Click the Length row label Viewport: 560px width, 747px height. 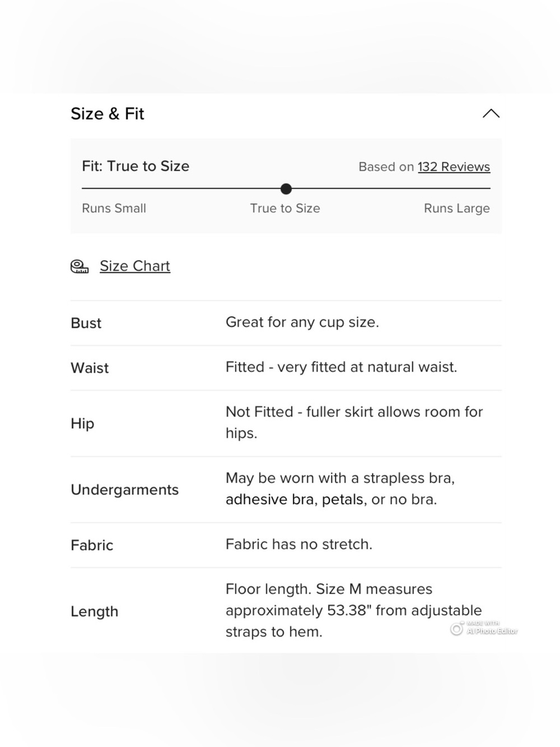point(95,611)
